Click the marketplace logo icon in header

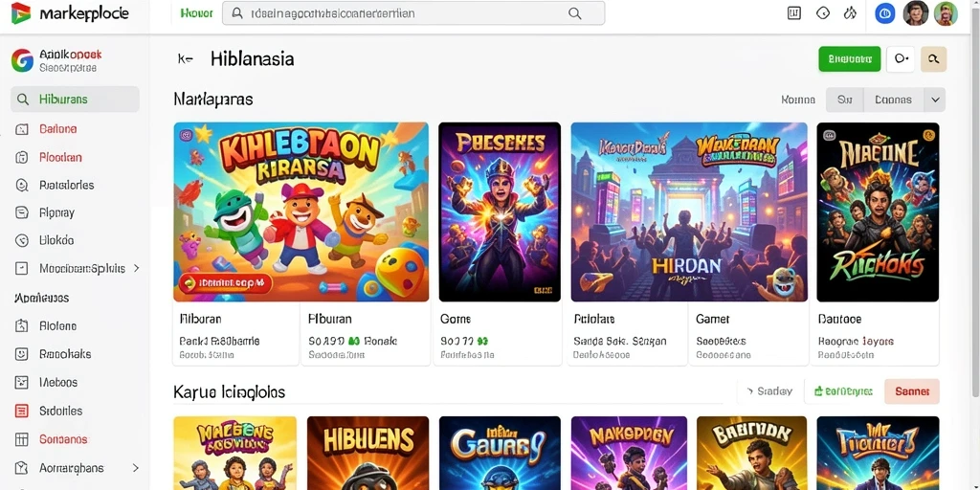21,13
